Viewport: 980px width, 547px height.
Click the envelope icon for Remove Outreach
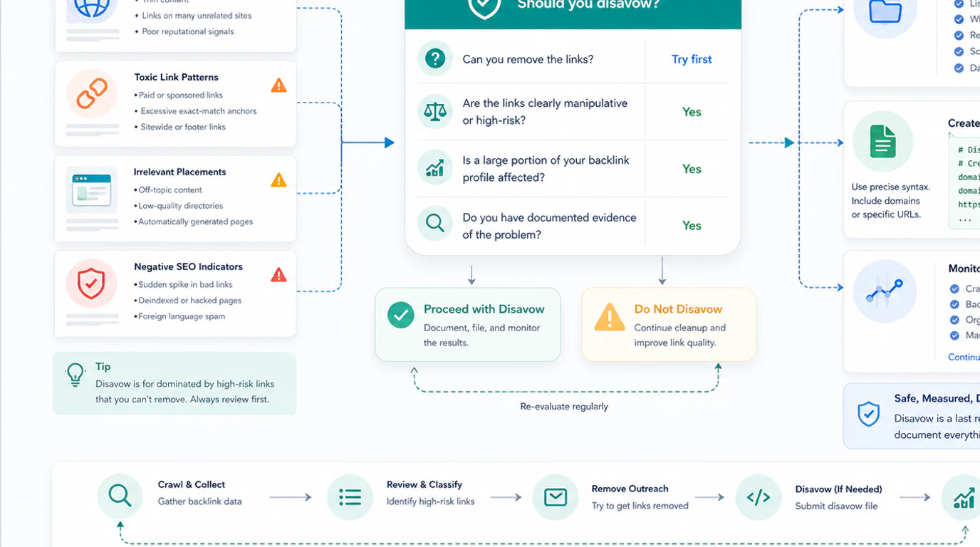click(x=556, y=497)
